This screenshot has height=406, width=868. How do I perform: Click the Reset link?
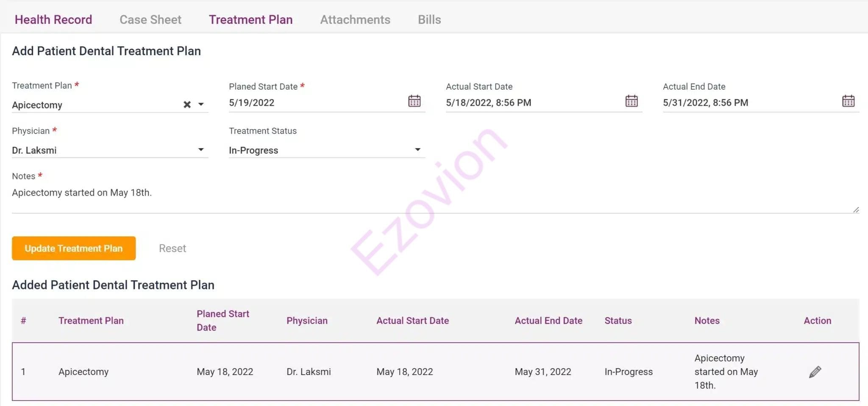click(x=172, y=248)
